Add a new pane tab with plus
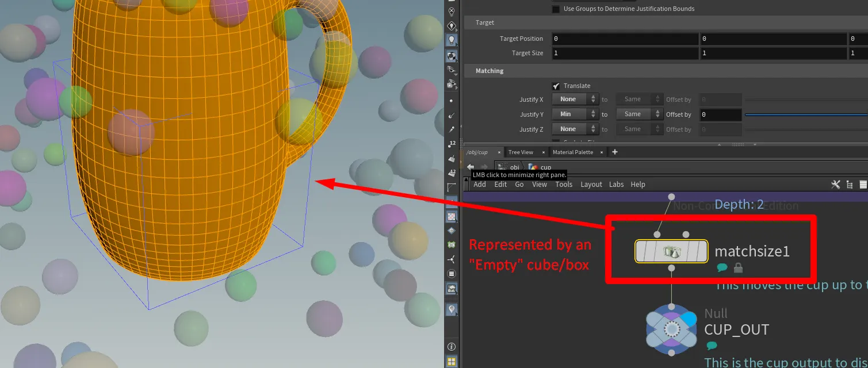The height and width of the screenshot is (368, 868). [x=614, y=152]
